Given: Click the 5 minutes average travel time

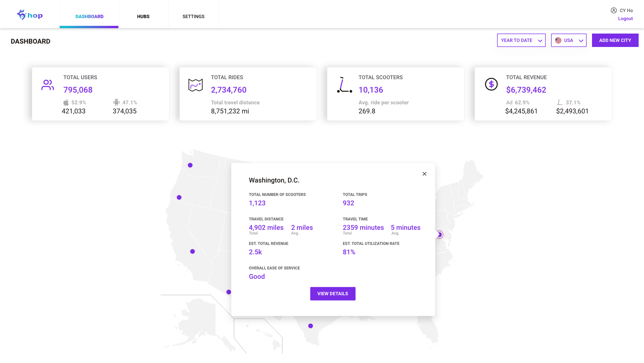Looking at the screenshot, I should 406,227.
